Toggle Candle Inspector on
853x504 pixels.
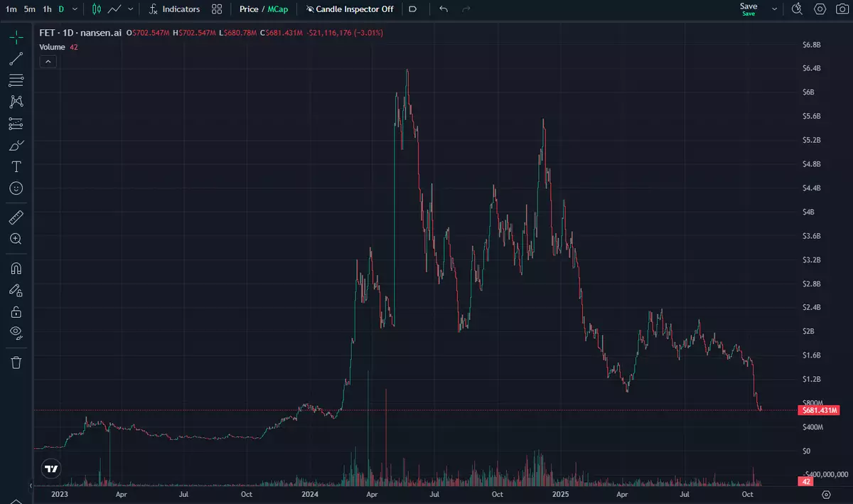coord(350,9)
